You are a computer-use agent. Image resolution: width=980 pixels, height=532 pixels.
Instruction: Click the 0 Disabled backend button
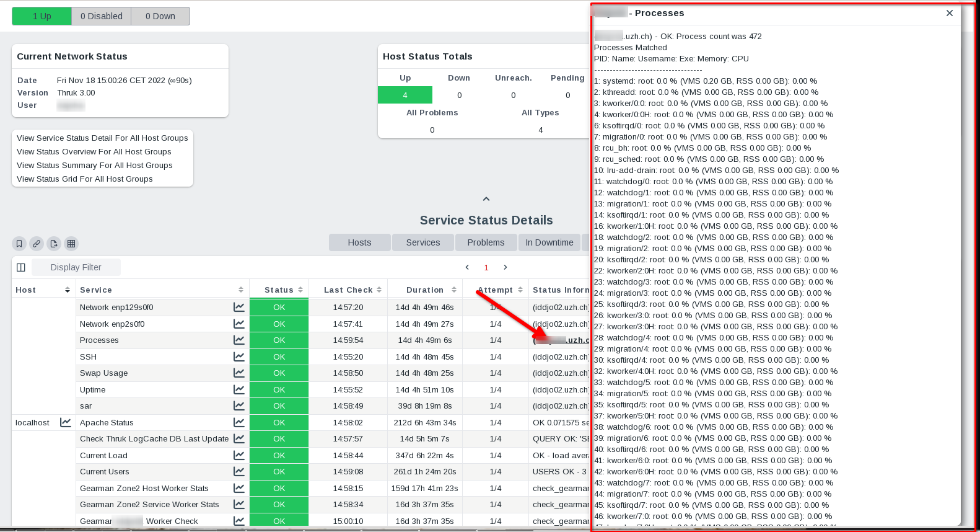click(x=102, y=16)
